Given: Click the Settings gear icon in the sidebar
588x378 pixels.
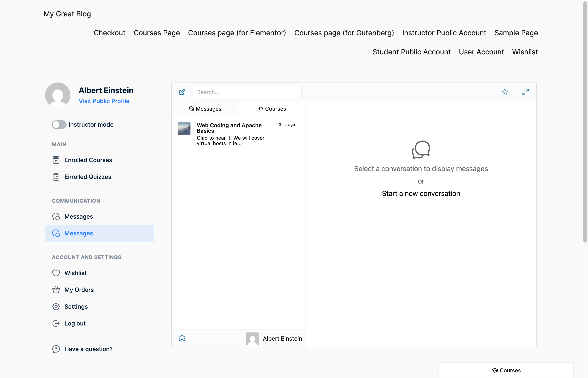Looking at the screenshot, I should tap(56, 307).
